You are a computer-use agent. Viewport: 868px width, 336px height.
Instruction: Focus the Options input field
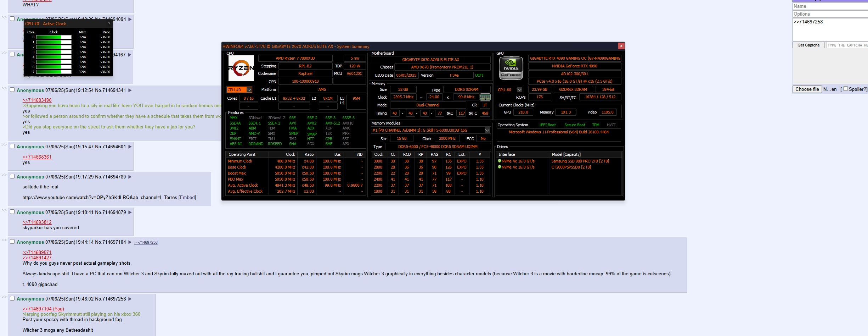tap(830, 14)
